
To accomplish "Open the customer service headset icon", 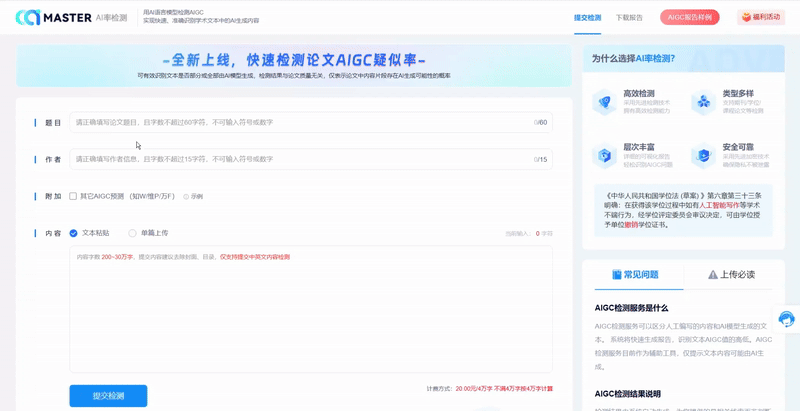I will point(786,319).
